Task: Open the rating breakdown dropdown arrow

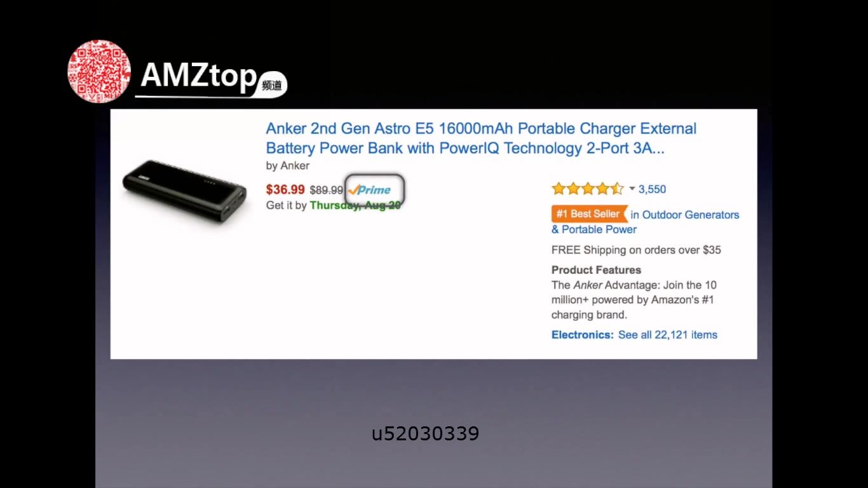Action: pyautogui.click(x=632, y=189)
